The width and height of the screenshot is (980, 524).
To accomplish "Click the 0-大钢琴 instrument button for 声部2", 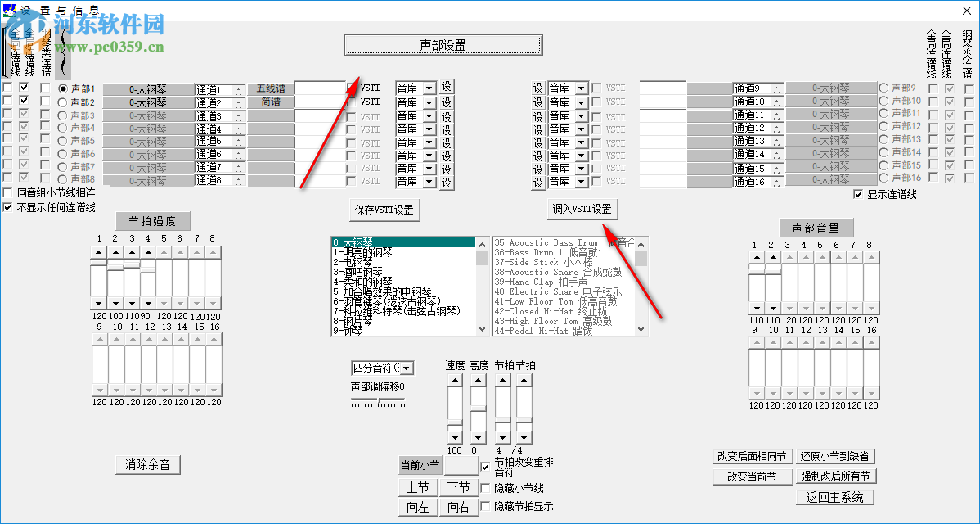I will pyautogui.click(x=148, y=103).
